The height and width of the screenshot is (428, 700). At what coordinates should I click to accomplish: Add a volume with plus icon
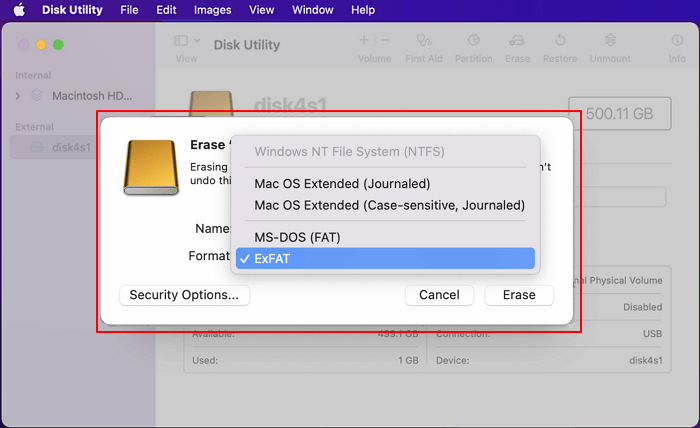click(x=362, y=40)
